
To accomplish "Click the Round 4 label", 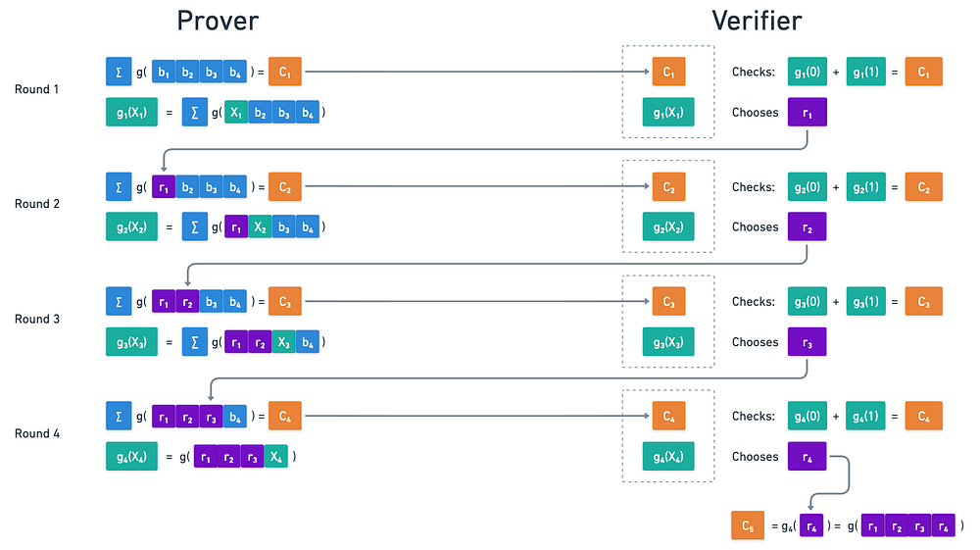I will 37,433.
